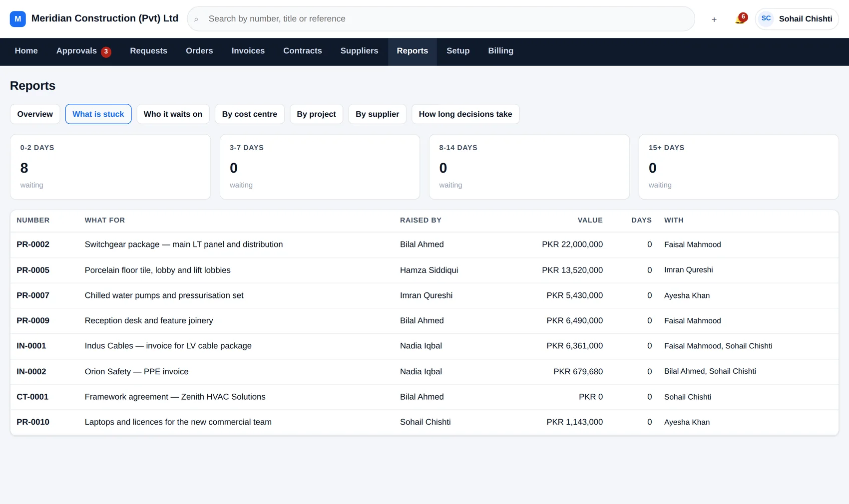This screenshot has width=849, height=504.
Task: Open the notifications bell
Action: [x=740, y=19]
